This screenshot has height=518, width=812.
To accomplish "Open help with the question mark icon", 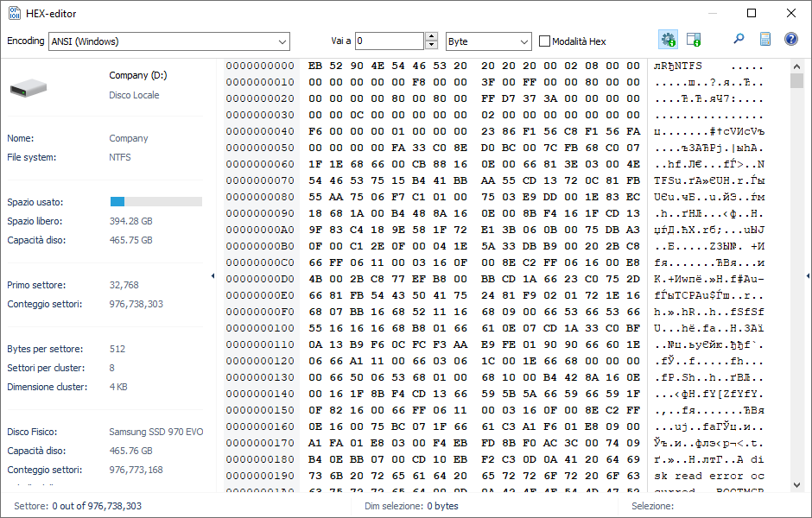I will pyautogui.click(x=790, y=40).
